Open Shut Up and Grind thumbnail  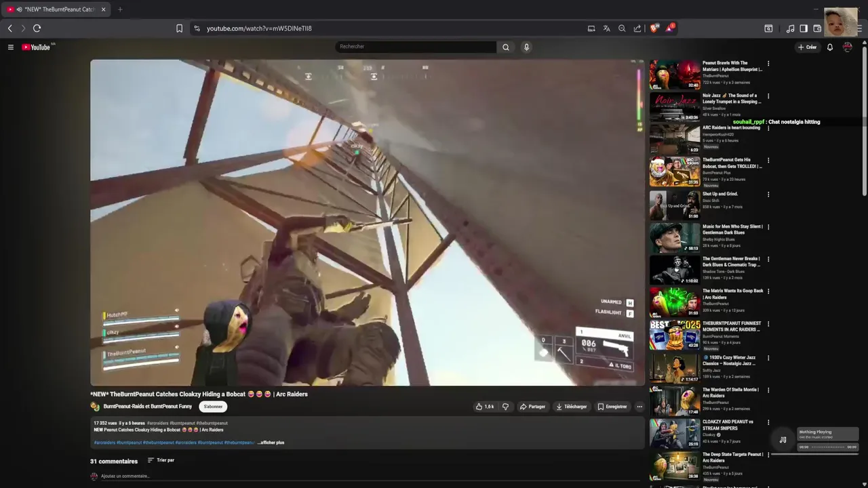(x=675, y=205)
